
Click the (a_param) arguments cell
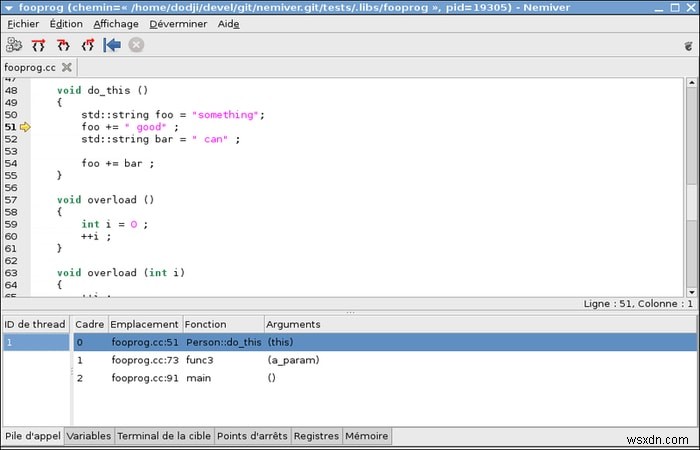(293, 360)
